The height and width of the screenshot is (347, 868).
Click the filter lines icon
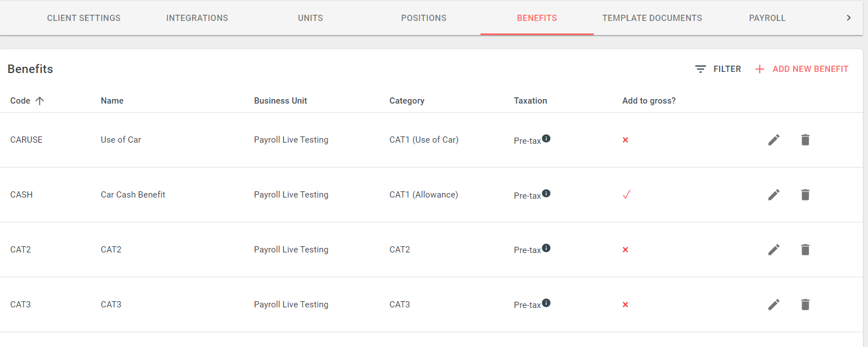pyautogui.click(x=701, y=69)
